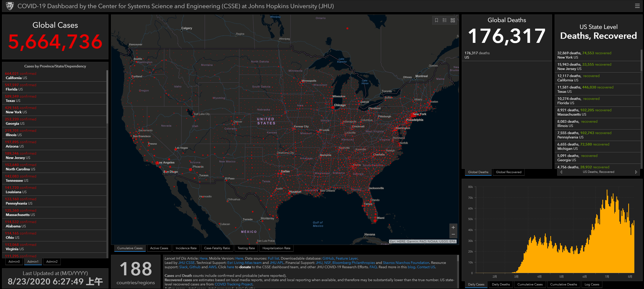
Task: Go to previous US state panel arrow
Action: pos(561,172)
